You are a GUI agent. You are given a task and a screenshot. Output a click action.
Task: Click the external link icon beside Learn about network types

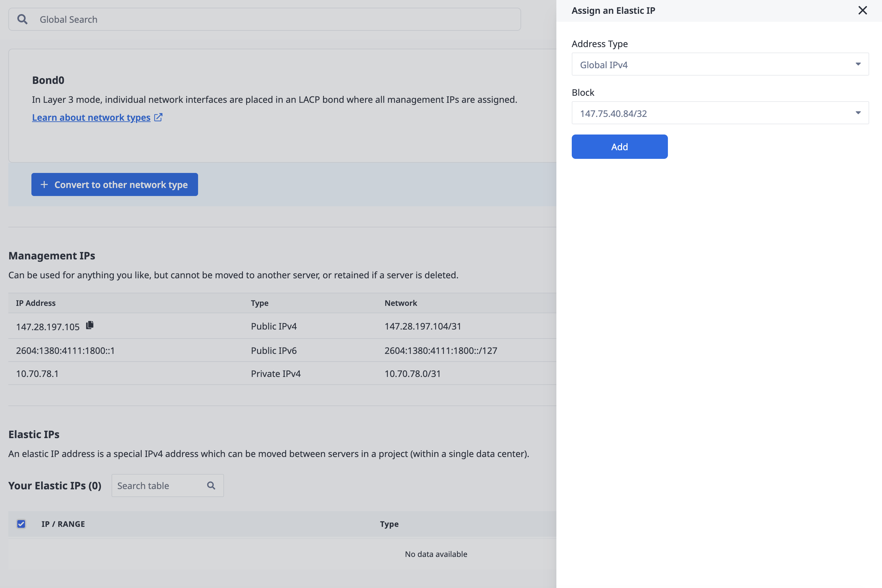[x=158, y=117]
